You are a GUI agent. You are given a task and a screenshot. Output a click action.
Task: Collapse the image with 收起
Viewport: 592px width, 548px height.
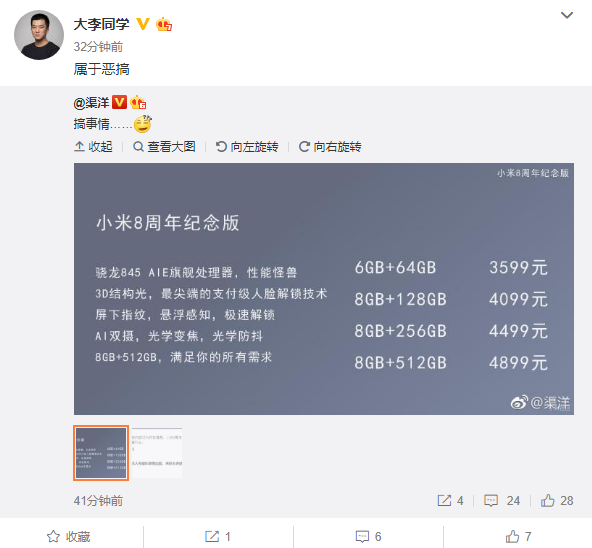pyautogui.click(x=93, y=147)
